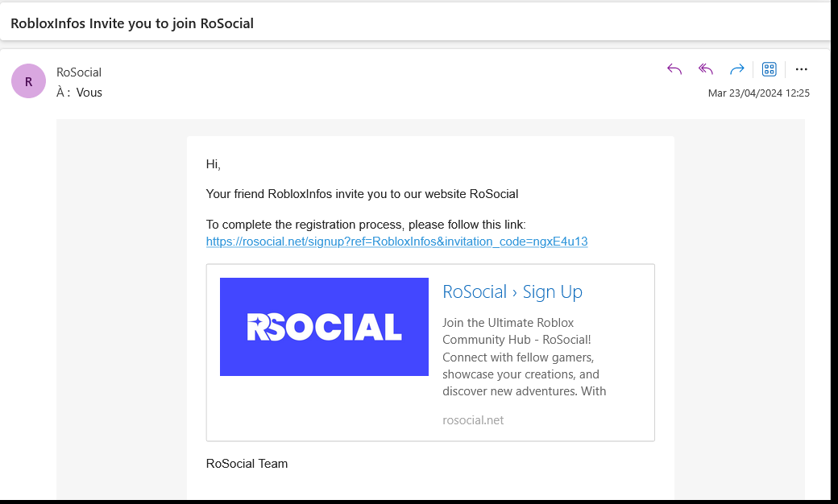
Task: Click the blue RoSocial logo thumbnail
Action: point(324,327)
